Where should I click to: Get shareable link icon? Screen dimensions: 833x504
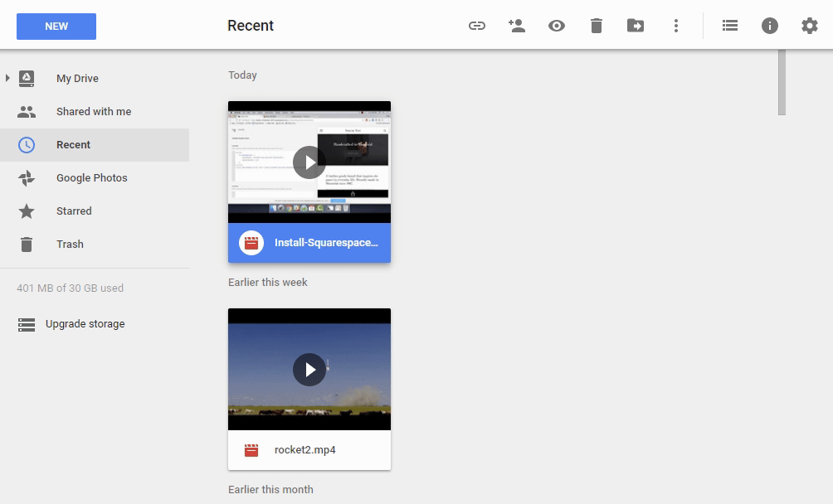click(x=476, y=26)
